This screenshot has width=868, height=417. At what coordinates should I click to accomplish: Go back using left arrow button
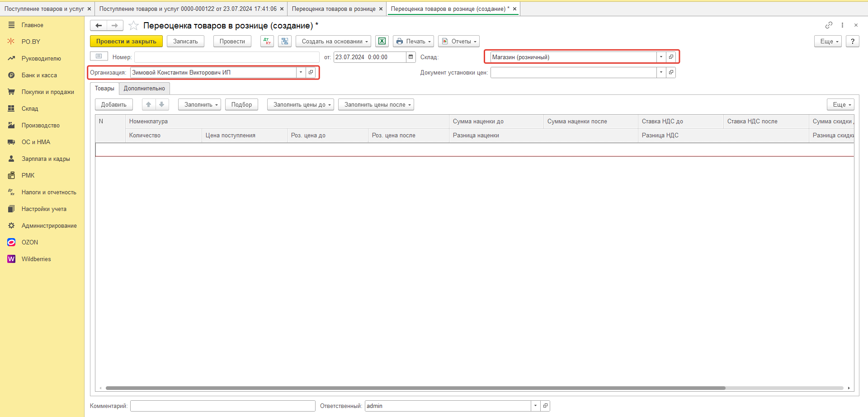pyautogui.click(x=99, y=26)
